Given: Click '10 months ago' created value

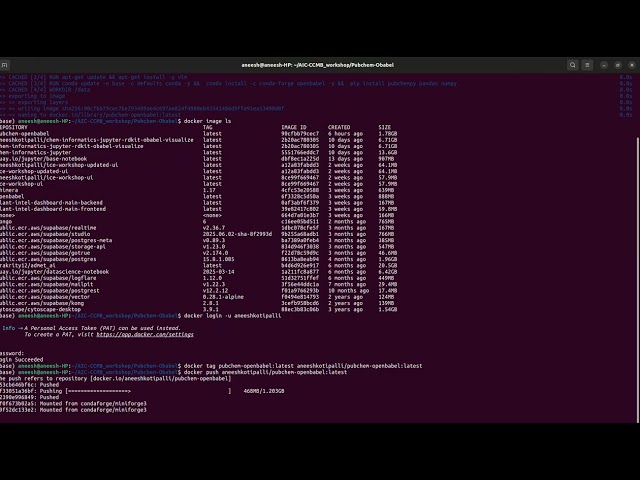Looking at the screenshot, I should pos(349,291).
